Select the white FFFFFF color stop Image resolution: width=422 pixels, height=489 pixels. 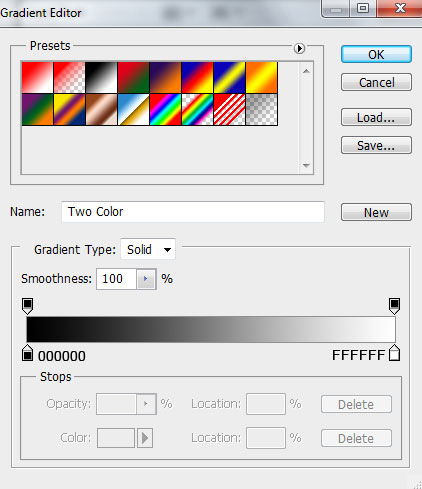click(394, 353)
